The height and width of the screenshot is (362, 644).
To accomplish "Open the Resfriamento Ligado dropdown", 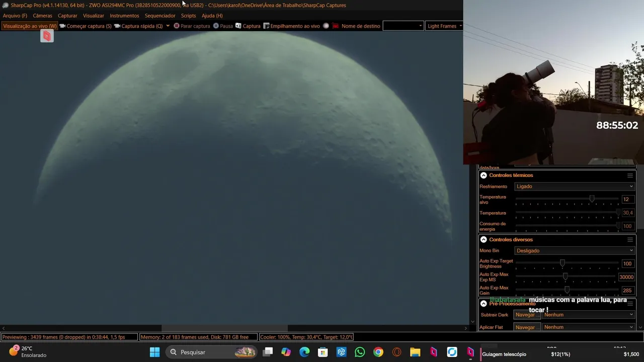I will point(575,187).
